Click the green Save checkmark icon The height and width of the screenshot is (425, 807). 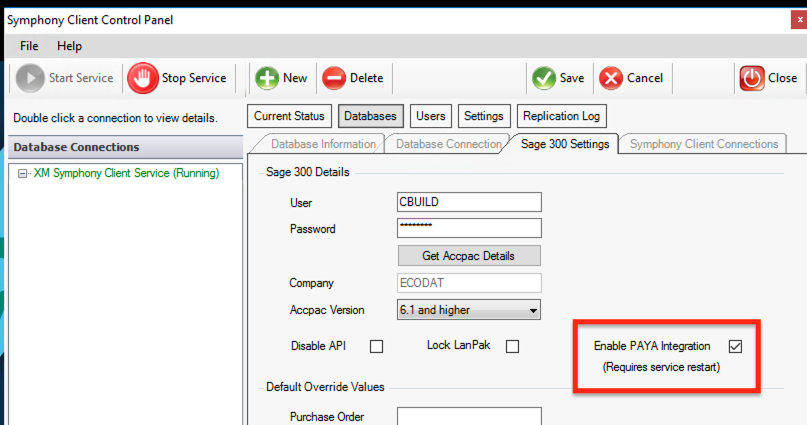tap(544, 78)
